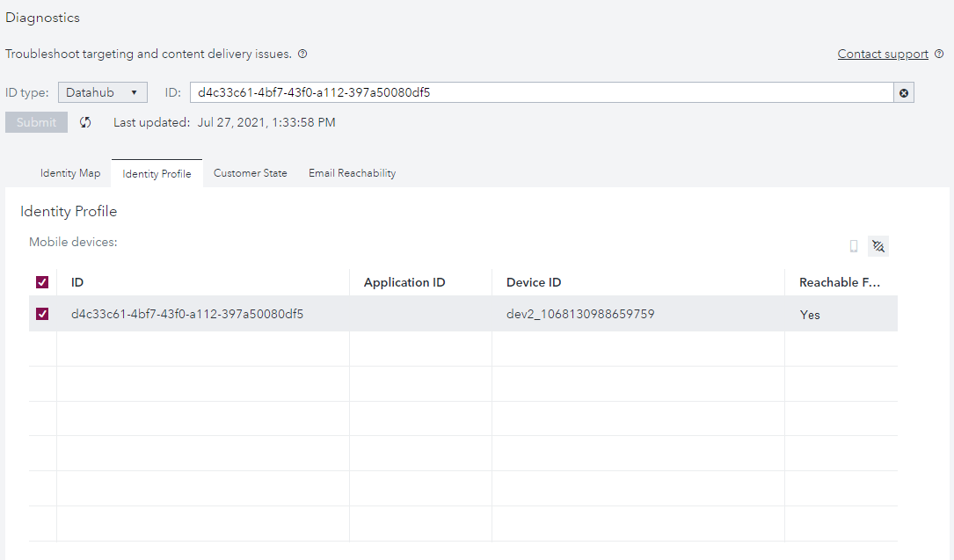Screen dimensions: 954x560
Task: Click the crossed-out connection icon above the table
Action: [878, 246]
